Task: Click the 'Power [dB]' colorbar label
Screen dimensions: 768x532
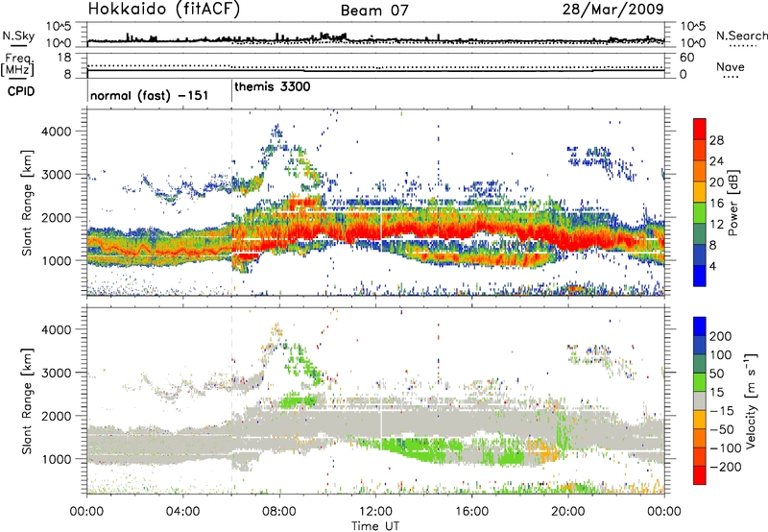Action: pyautogui.click(x=733, y=203)
